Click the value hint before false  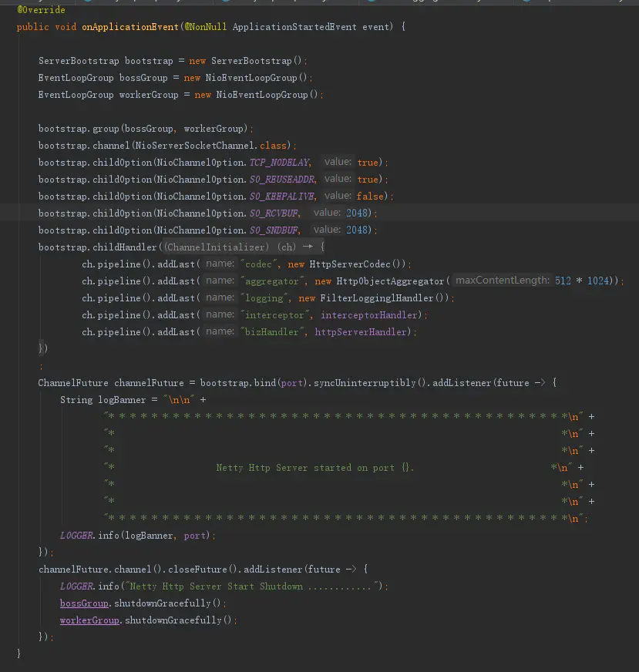click(338, 197)
